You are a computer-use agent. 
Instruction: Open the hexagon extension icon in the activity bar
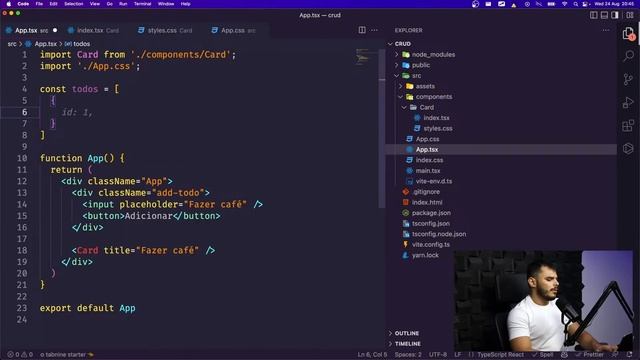[x=629, y=149]
